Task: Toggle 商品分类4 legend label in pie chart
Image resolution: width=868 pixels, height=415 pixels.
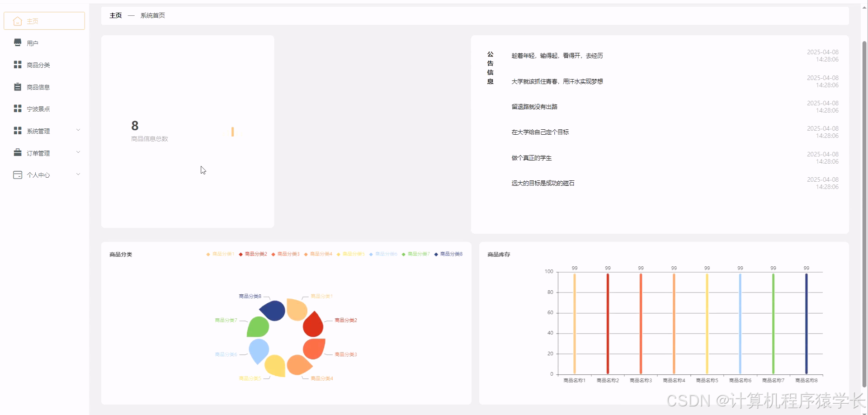Action: pyautogui.click(x=321, y=254)
